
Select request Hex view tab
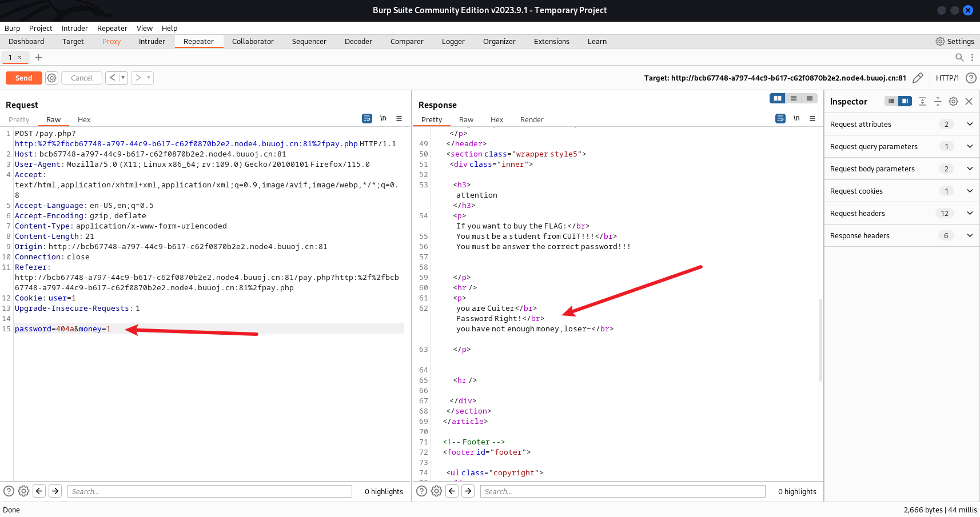[x=84, y=119]
